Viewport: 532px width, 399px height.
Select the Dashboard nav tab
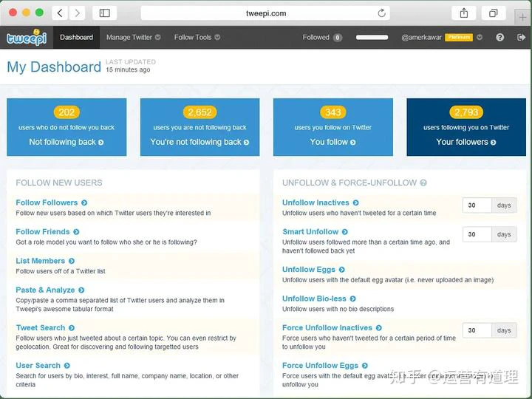[76, 38]
